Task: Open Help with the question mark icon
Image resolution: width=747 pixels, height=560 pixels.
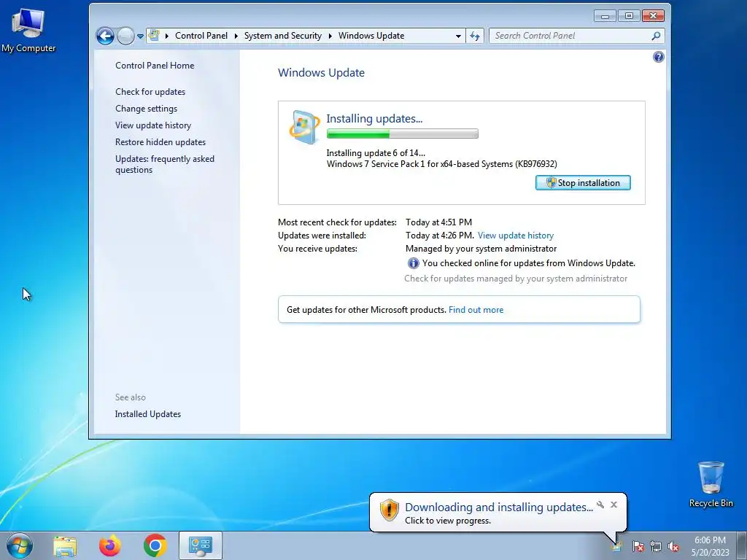Action: pyautogui.click(x=658, y=57)
